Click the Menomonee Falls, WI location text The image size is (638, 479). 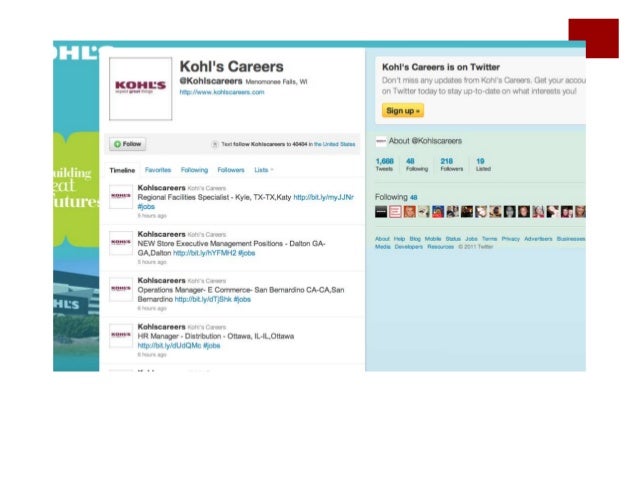coord(276,82)
